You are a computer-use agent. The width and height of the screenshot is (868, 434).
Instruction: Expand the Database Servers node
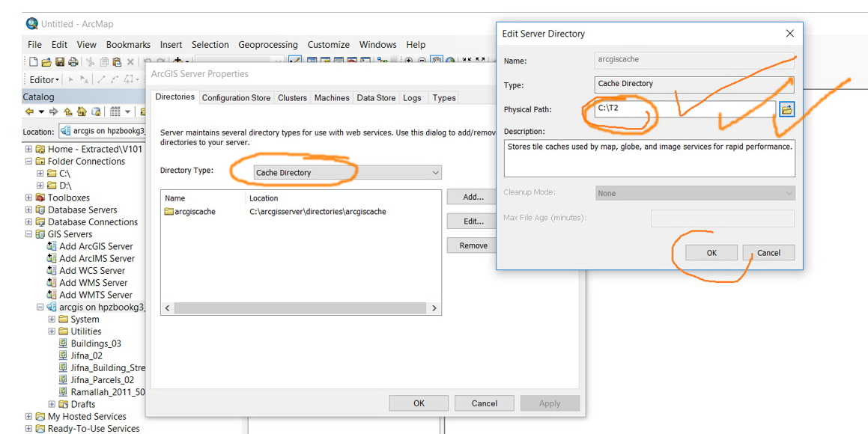click(x=28, y=210)
